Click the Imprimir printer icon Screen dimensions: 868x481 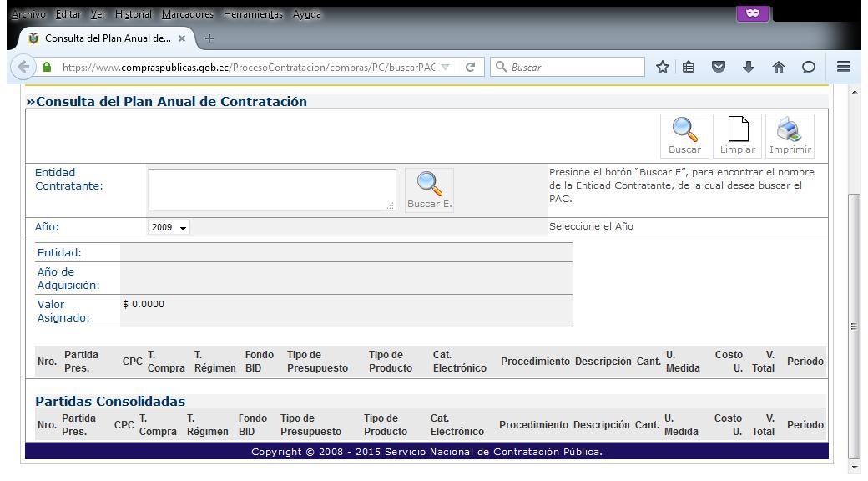(x=790, y=135)
